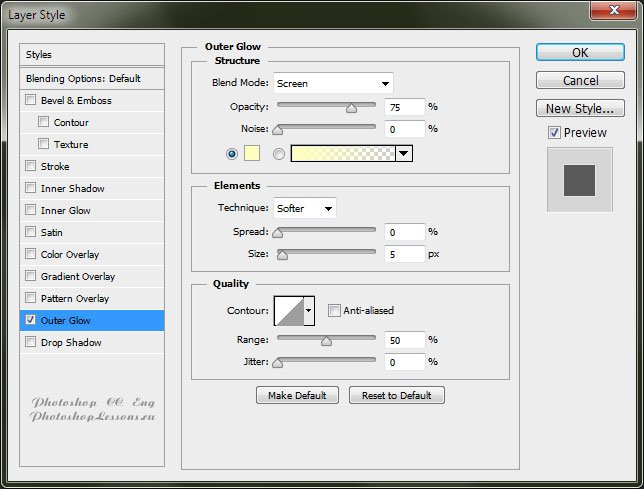Uncheck the Outer Glow checkbox

pyautogui.click(x=31, y=320)
